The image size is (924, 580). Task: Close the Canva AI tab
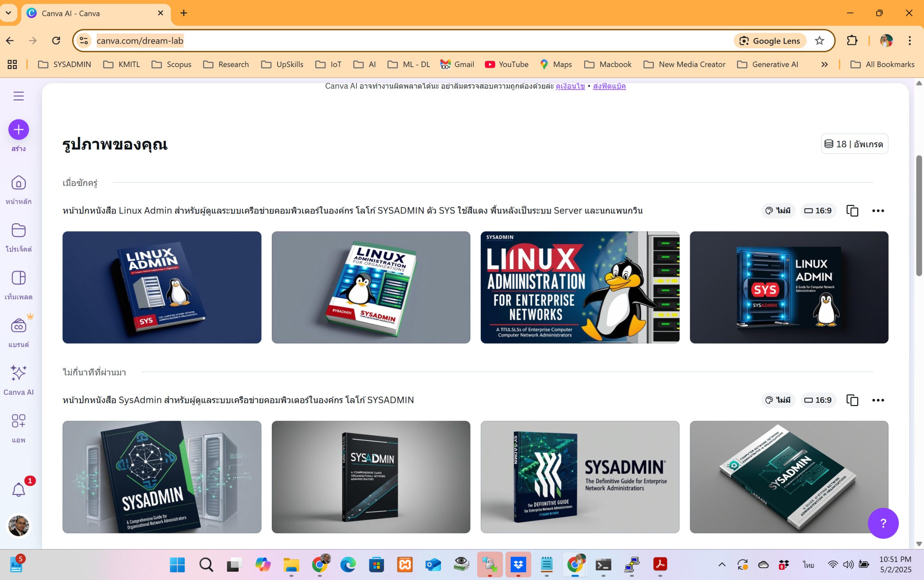coord(160,13)
